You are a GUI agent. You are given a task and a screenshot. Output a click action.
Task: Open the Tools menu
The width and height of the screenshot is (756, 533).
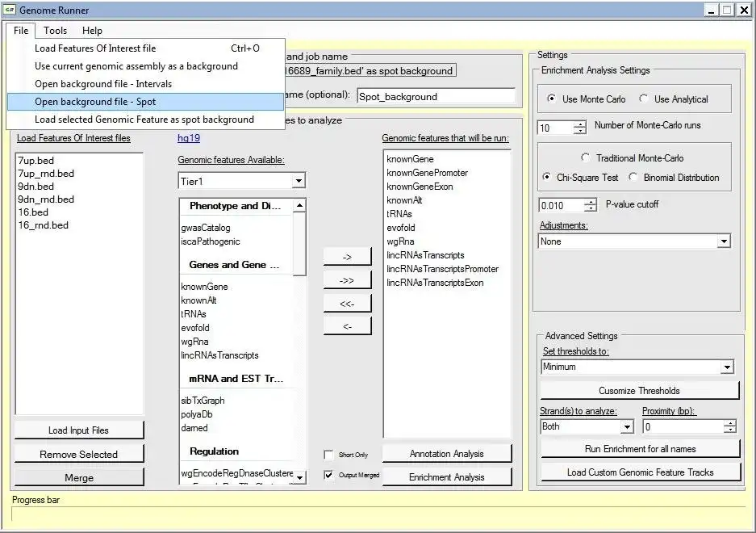[55, 31]
